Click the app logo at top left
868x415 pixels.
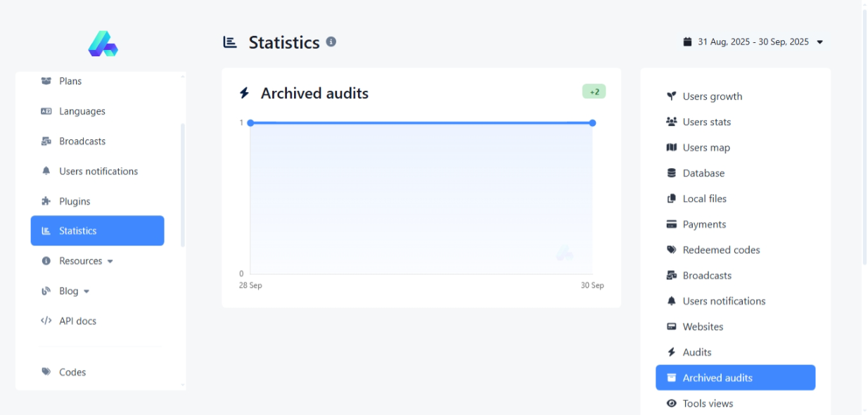pyautogui.click(x=103, y=44)
